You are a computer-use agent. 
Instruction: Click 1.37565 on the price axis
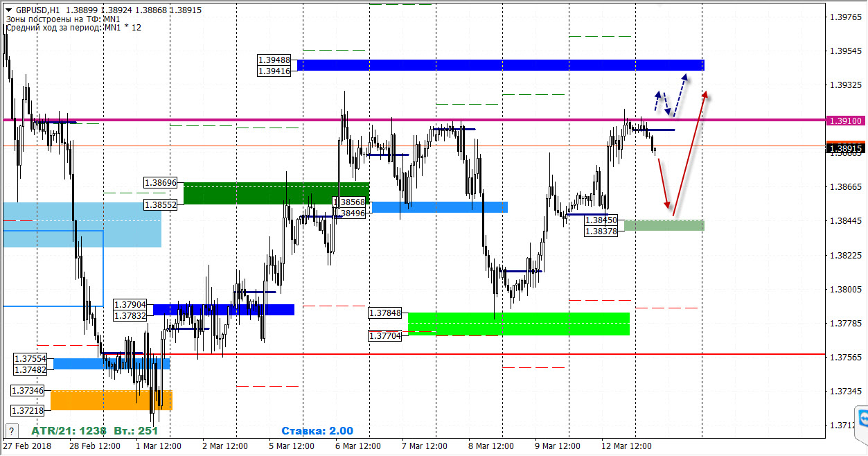847,358
